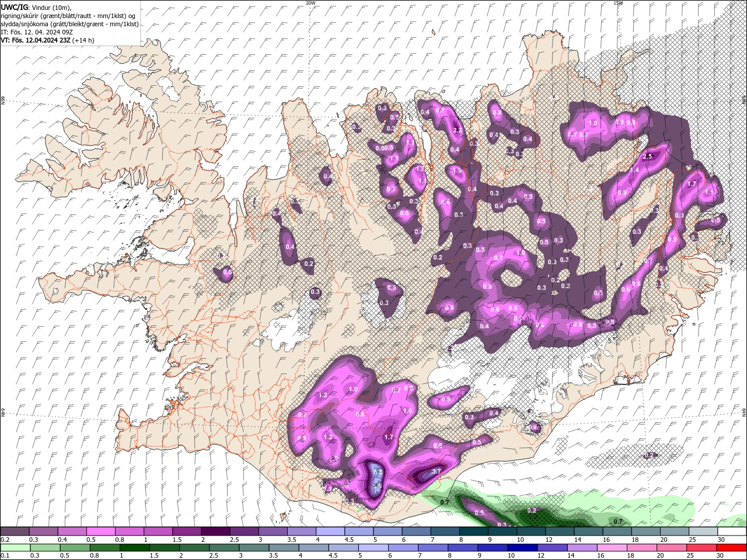
Task: Select lower legend swatch between 16 and 18
Action: click(x=612, y=548)
